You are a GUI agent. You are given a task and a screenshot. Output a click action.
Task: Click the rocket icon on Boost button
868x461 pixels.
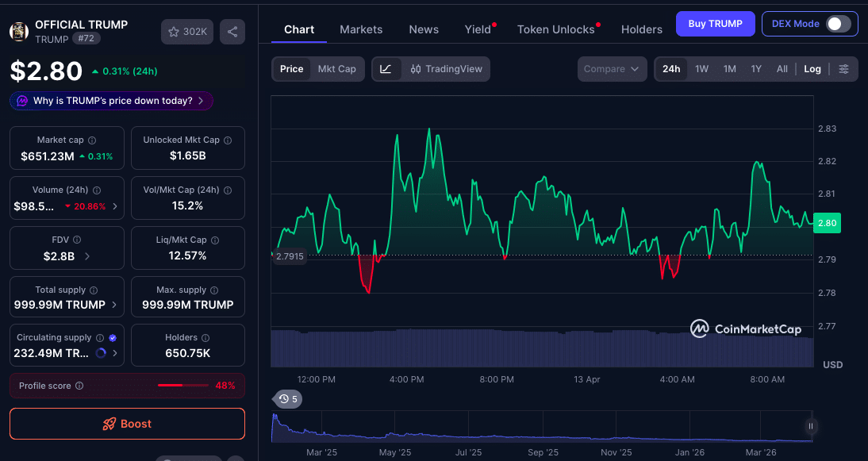[x=109, y=424]
